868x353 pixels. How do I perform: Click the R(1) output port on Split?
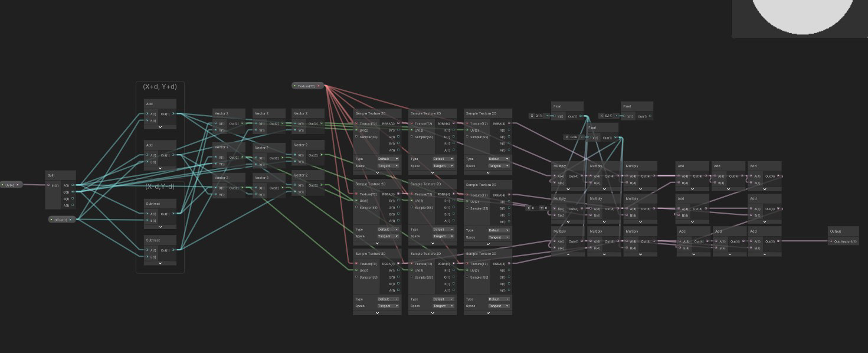(73, 185)
